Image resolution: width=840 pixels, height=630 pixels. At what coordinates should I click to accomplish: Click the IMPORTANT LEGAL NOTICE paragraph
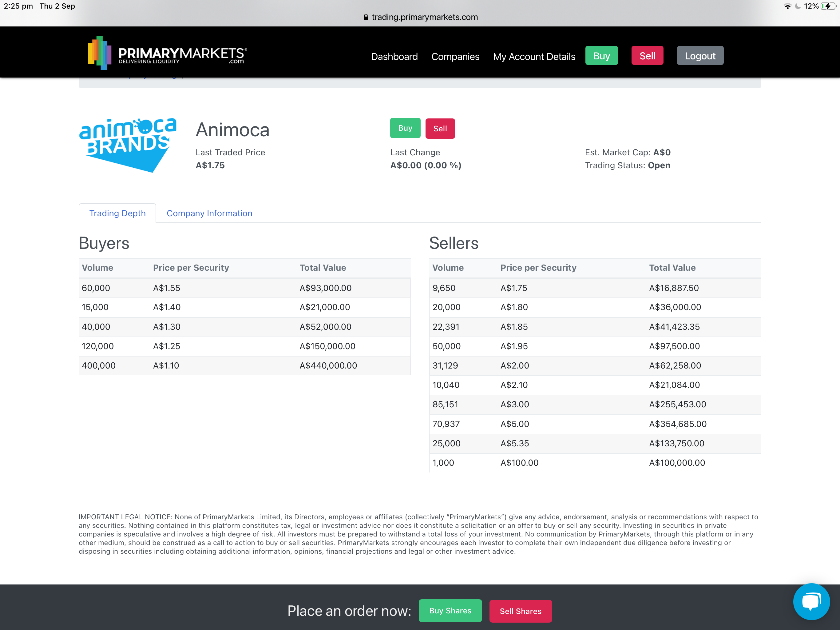point(419,534)
